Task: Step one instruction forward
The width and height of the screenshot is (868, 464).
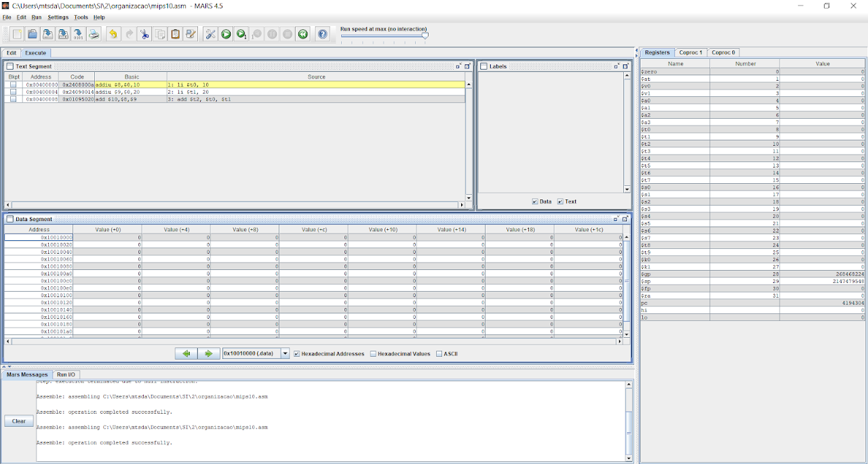Action: pyautogui.click(x=241, y=34)
